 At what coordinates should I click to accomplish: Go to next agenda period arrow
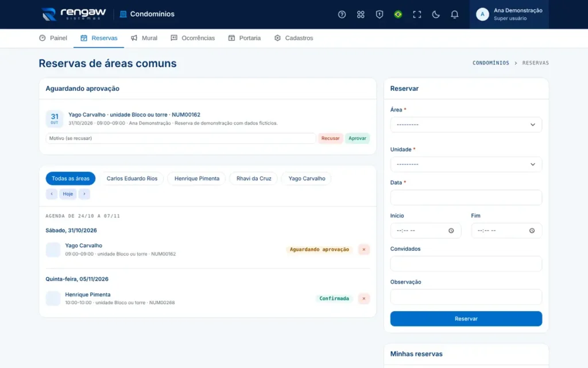tap(84, 194)
